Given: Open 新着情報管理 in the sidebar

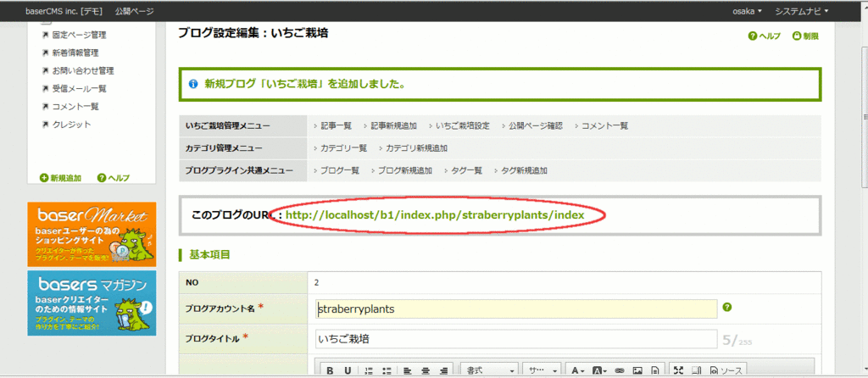Looking at the screenshot, I should [75, 53].
